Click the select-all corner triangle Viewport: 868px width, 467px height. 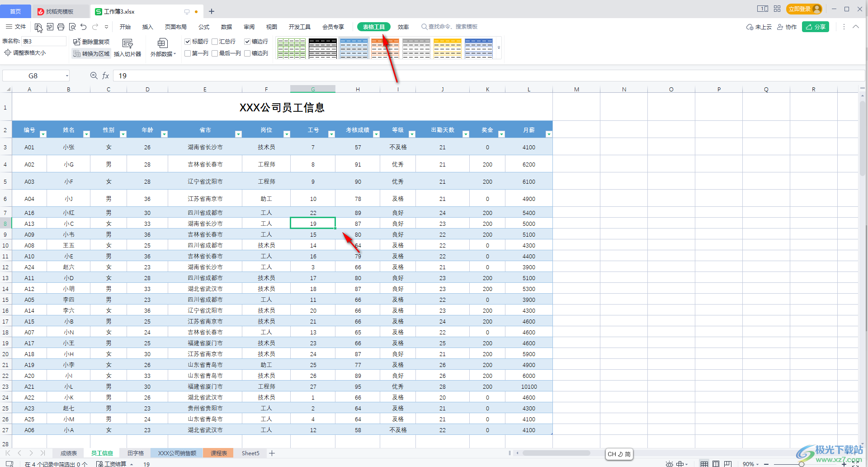pyautogui.click(x=8, y=89)
